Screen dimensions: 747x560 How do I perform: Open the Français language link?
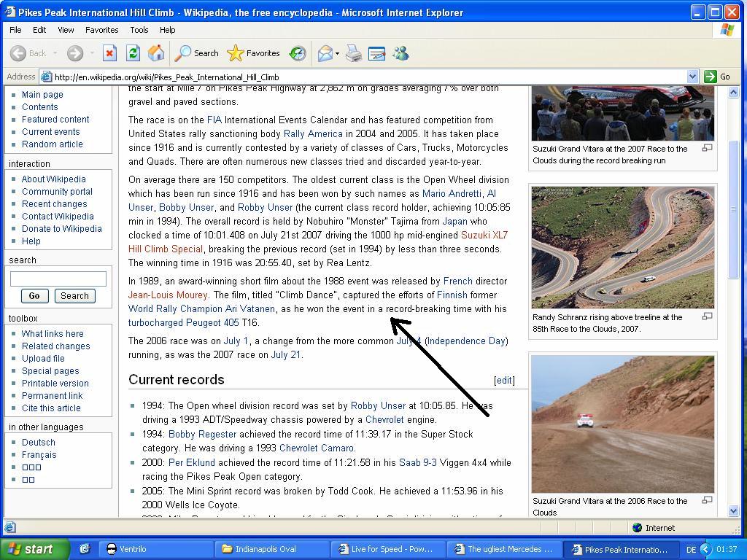click(x=39, y=454)
